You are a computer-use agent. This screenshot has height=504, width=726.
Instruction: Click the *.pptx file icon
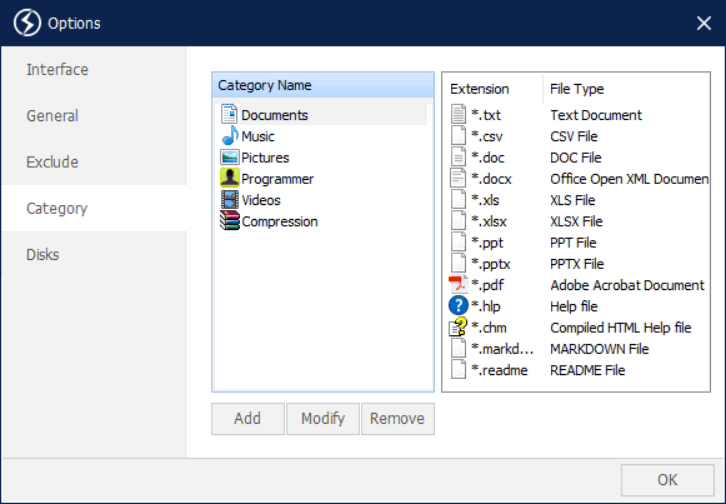(458, 263)
